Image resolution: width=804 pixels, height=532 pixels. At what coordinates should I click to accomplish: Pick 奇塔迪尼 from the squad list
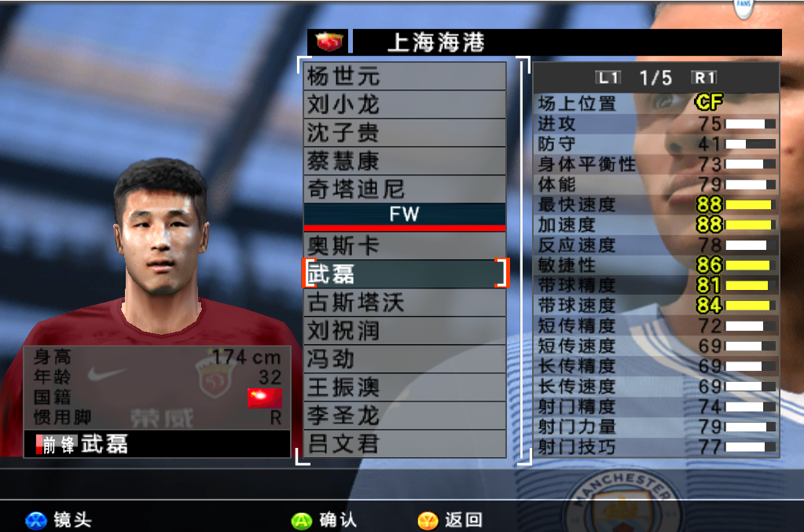405,189
